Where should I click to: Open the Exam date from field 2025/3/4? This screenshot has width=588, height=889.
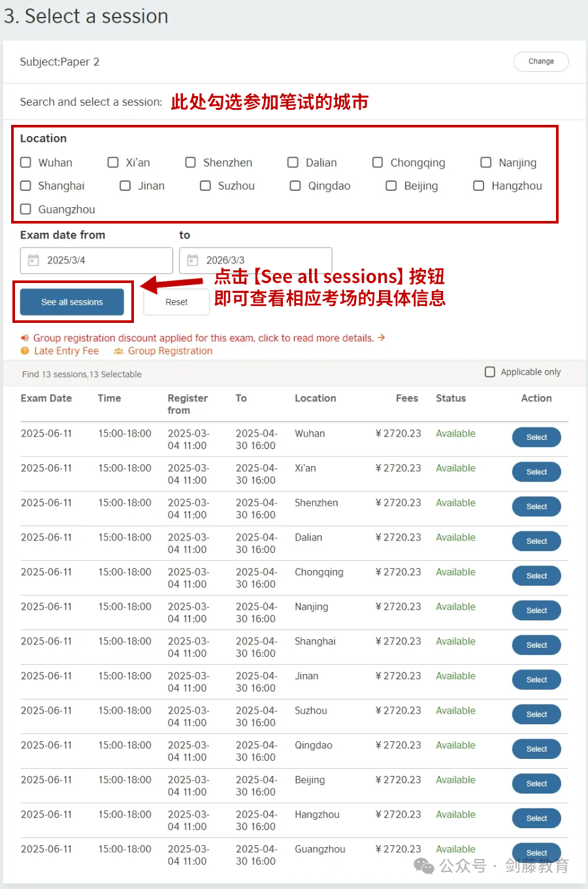tap(97, 260)
